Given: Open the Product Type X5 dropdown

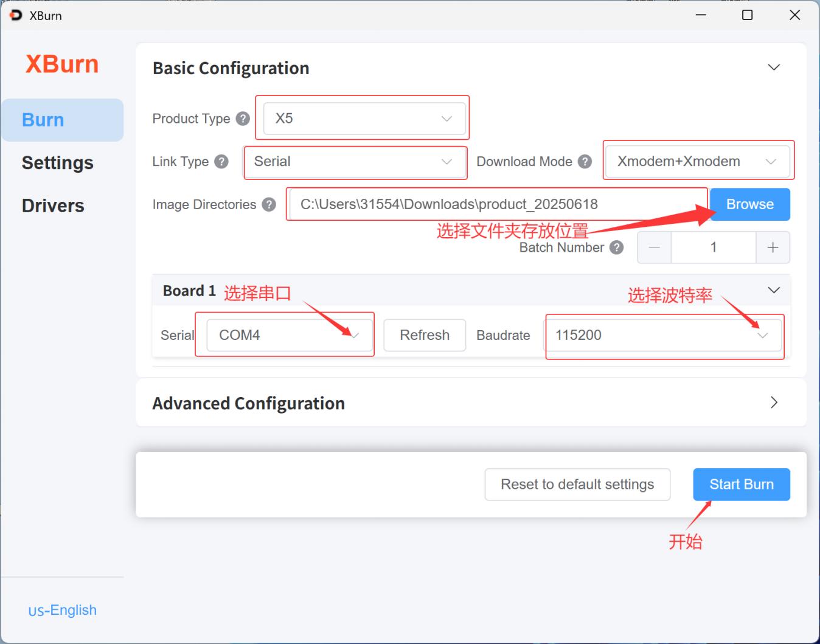Looking at the screenshot, I should point(364,119).
